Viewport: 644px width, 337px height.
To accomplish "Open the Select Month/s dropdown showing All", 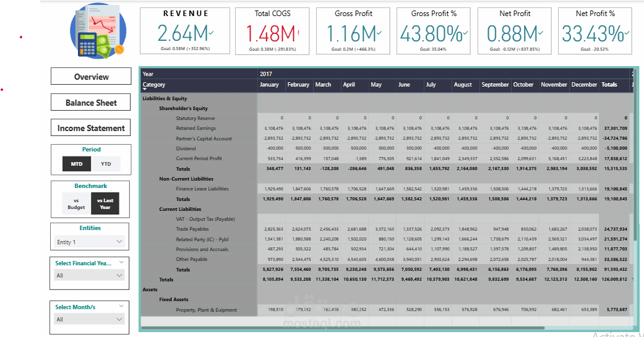I will (x=90, y=319).
